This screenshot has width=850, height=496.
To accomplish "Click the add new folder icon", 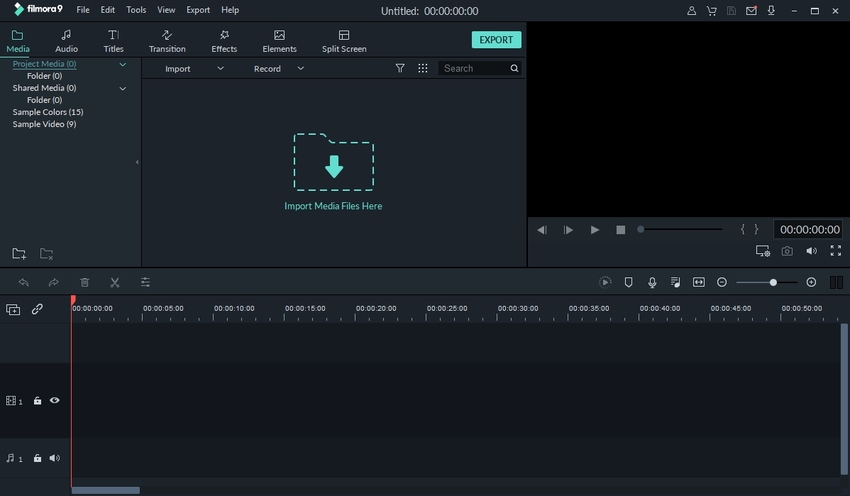I will pyautogui.click(x=19, y=254).
